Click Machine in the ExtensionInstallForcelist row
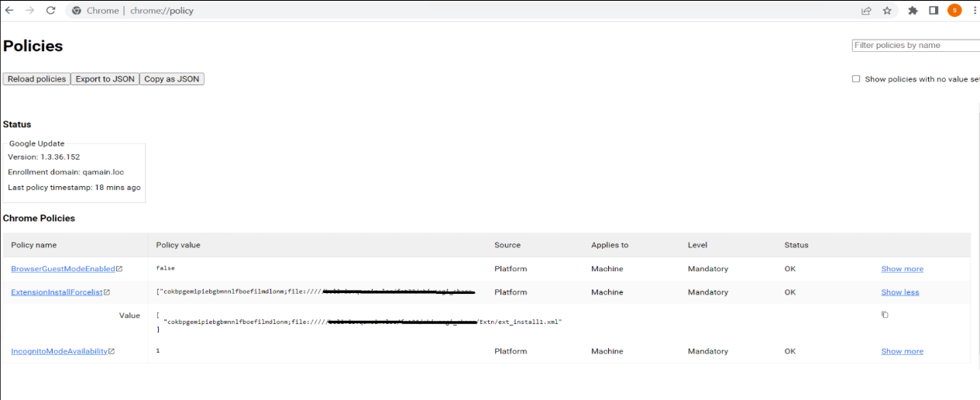980x400 pixels. tap(607, 292)
